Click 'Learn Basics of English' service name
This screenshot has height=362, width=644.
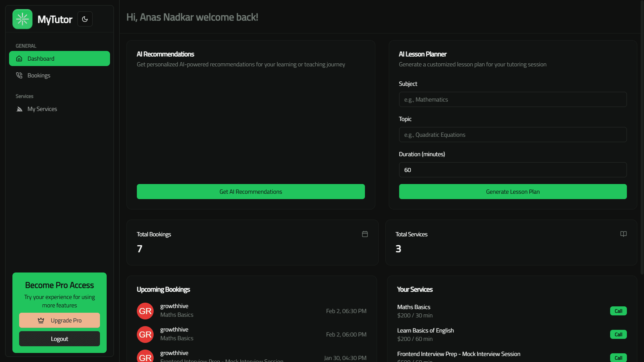click(425, 330)
